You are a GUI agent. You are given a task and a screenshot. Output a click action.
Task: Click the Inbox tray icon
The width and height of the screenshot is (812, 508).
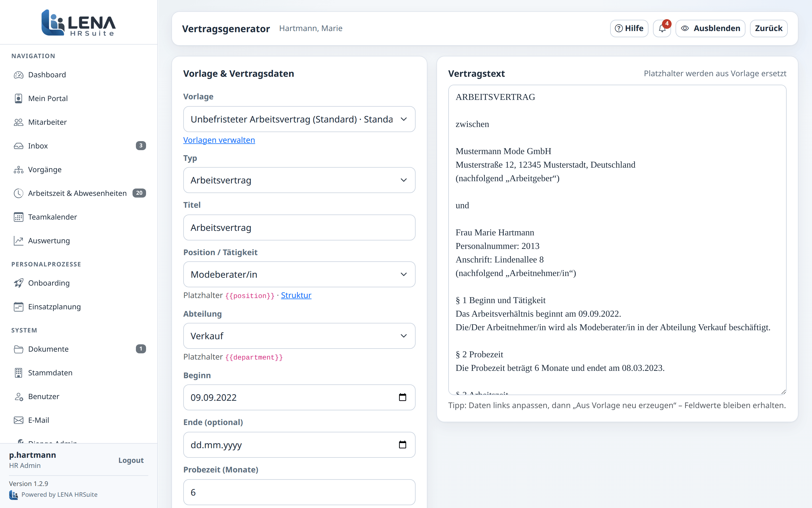[18, 146]
